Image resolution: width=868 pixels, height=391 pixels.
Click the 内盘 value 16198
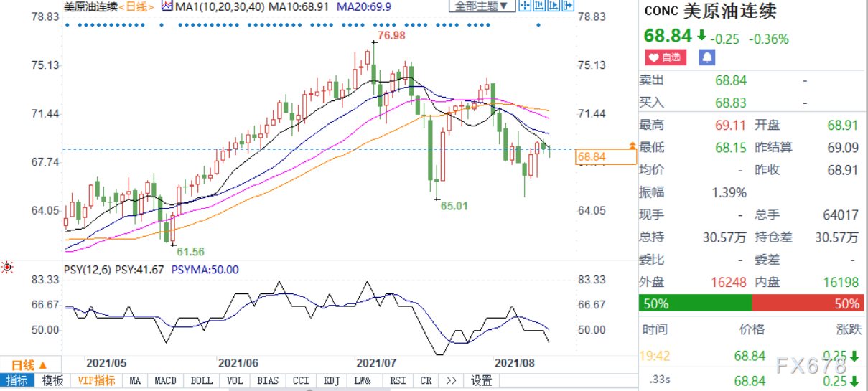[842, 282]
